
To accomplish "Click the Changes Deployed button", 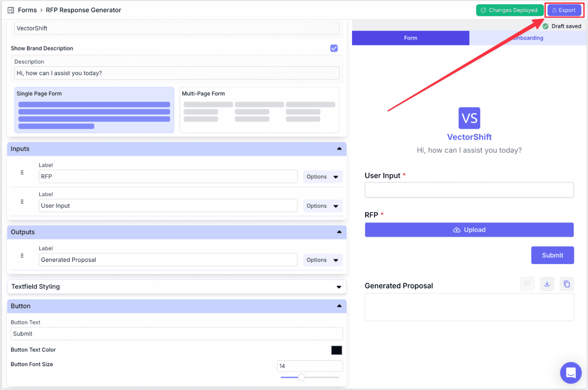I will [x=510, y=10].
